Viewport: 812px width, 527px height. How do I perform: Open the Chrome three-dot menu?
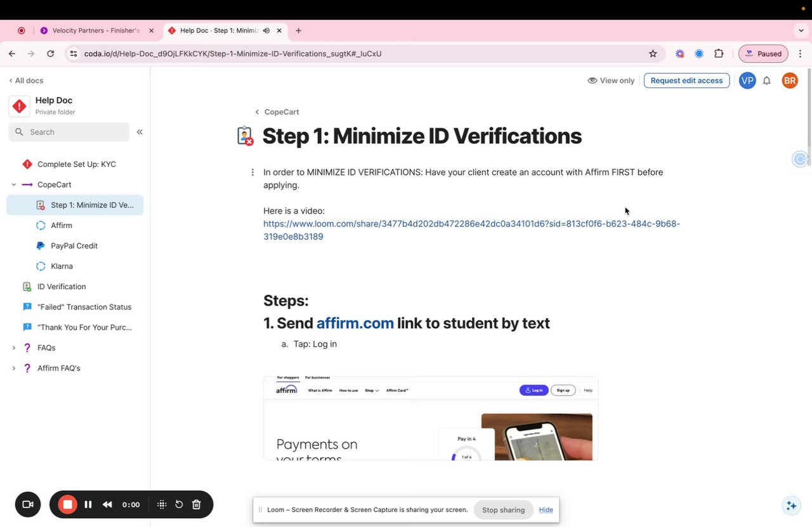pyautogui.click(x=800, y=54)
